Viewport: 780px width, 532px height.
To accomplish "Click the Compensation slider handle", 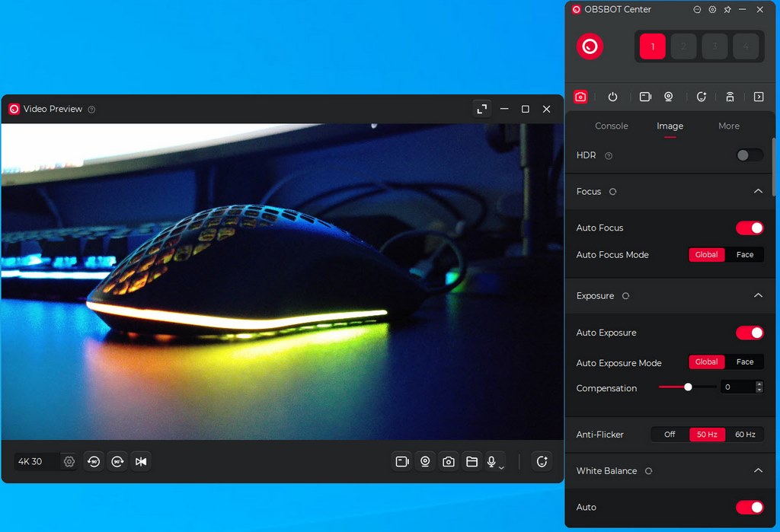I will 688,387.
